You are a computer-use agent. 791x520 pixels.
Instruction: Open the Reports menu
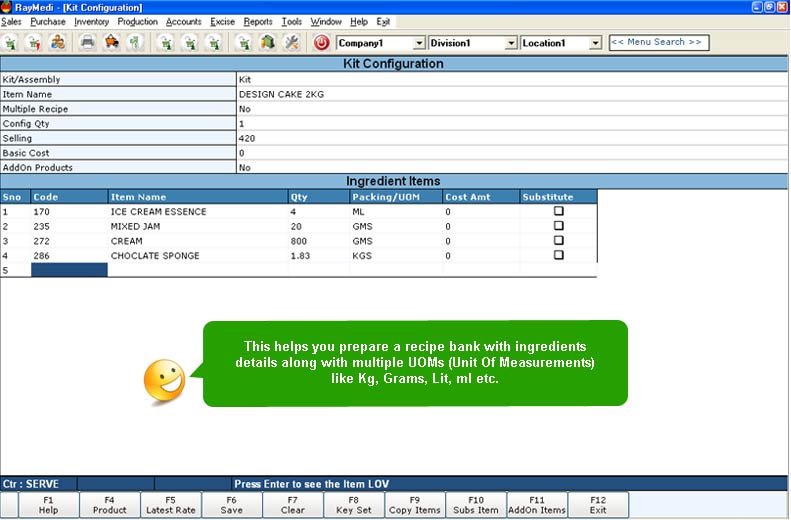coord(258,22)
